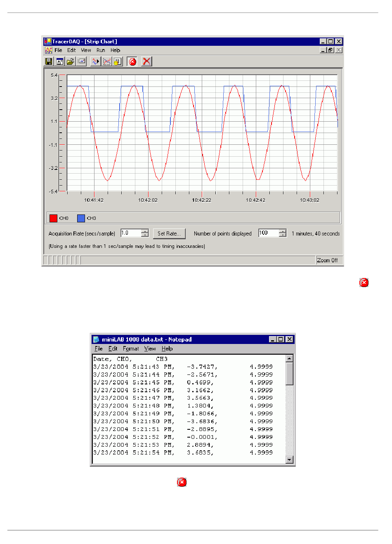Click the Notepad row for 5:21:54 PM

183,452
